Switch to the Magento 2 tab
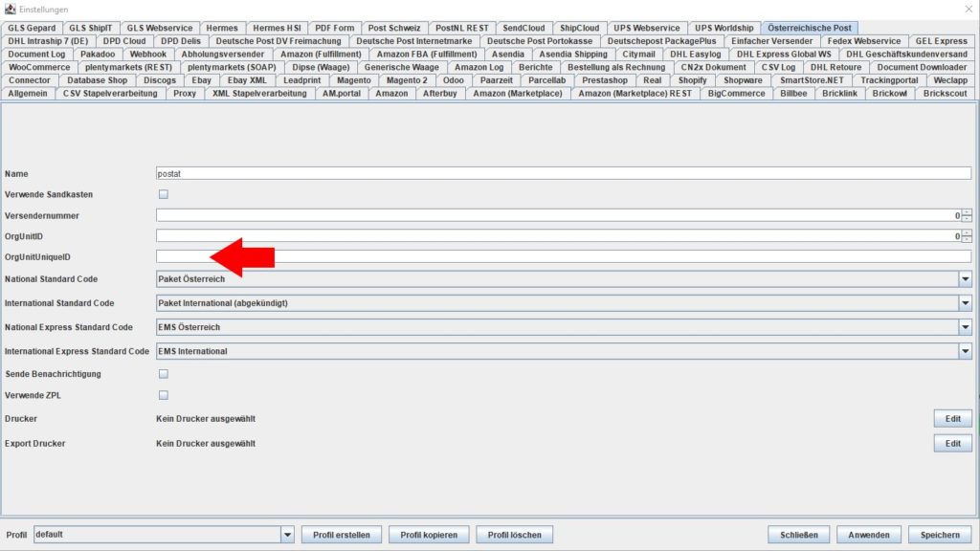The height and width of the screenshot is (551, 980). point(407,80)
